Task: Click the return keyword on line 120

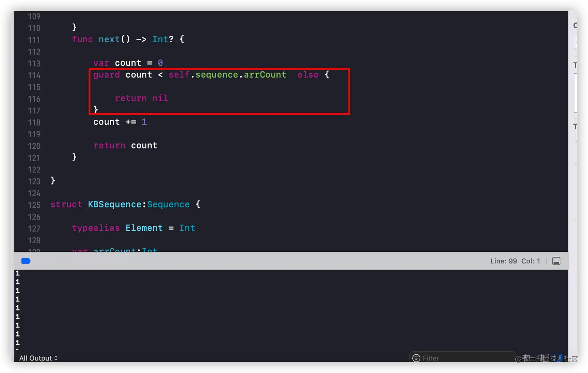Action: click(109, 145)
